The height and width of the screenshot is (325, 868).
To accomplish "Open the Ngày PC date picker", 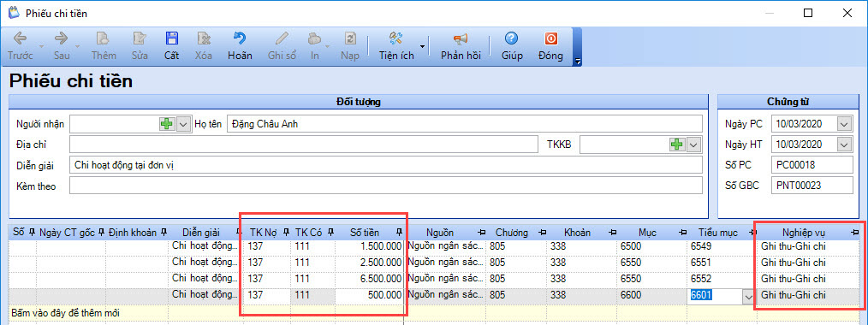I will (844, 124).
